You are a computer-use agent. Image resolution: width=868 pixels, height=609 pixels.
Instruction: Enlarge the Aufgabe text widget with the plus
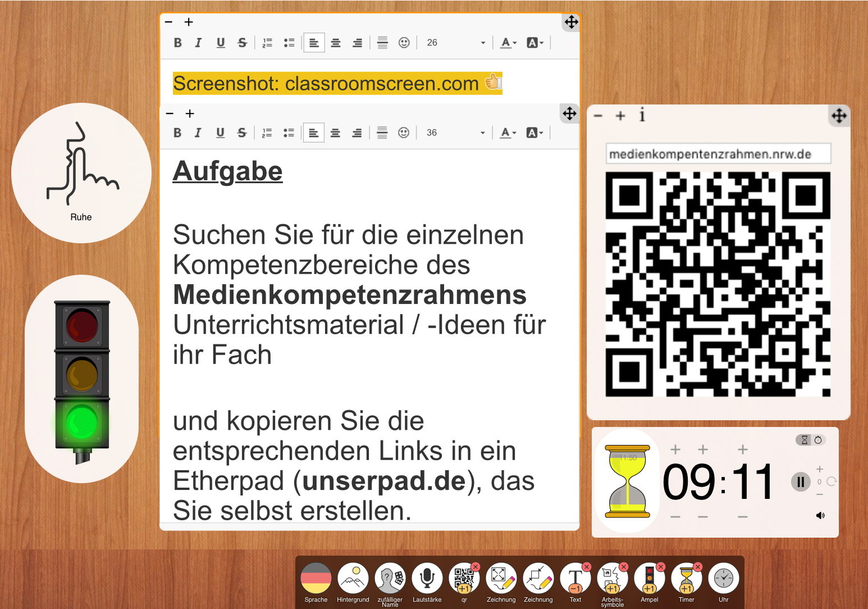(x=190, y=113)
